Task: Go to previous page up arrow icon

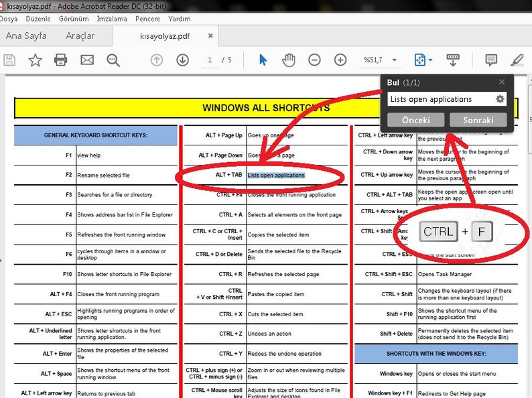Action: pyautogui.click(x=156, y=60)
